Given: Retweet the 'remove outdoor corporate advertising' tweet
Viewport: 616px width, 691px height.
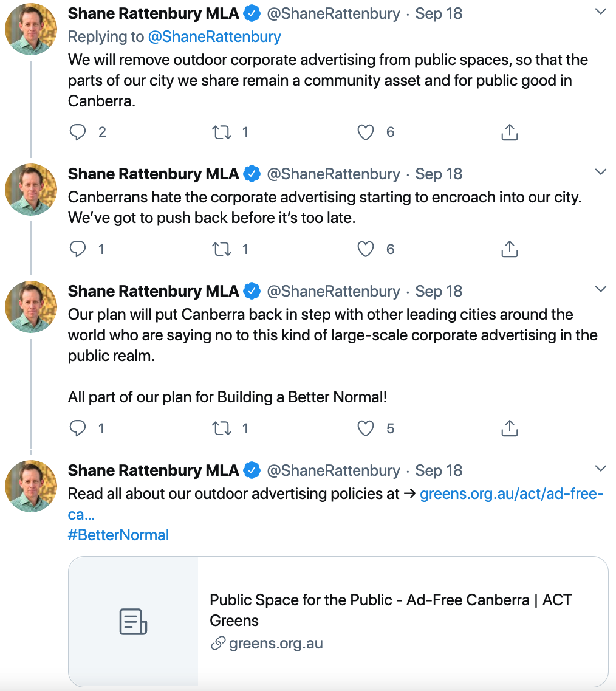Looking at the screenshot, I should 222,132.
